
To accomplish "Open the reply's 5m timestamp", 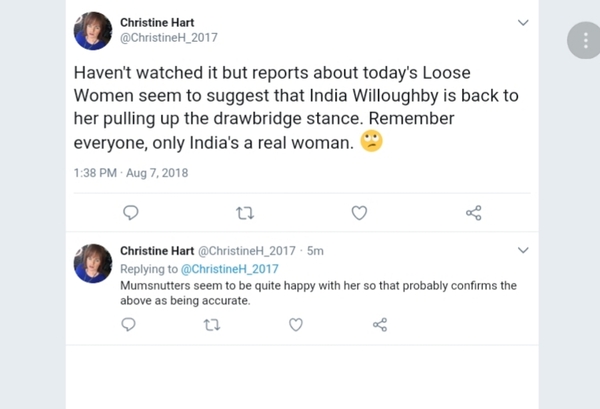I will [315, 250].
